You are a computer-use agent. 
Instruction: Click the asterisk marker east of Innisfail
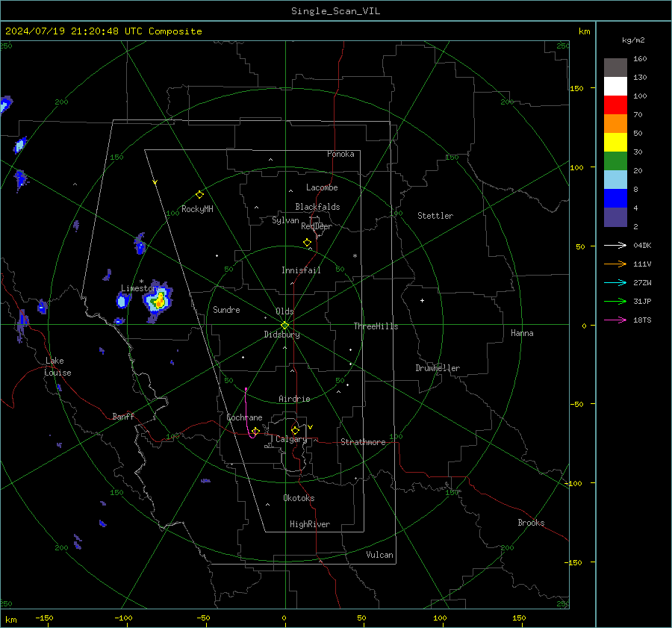point(355,256)
